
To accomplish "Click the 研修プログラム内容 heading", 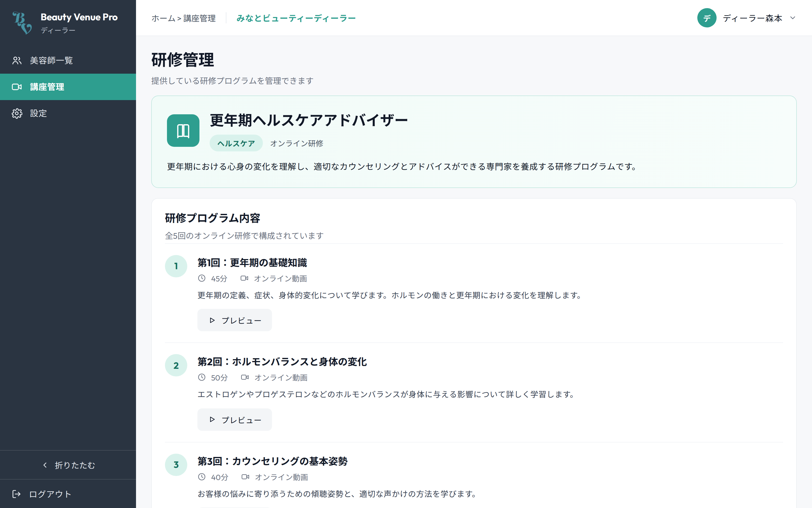I will pos(212,218).
